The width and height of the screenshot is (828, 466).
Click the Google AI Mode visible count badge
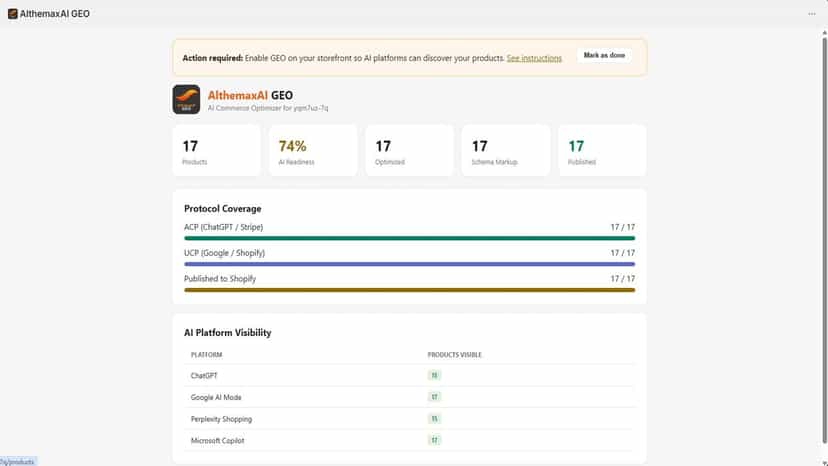point(434,397)
